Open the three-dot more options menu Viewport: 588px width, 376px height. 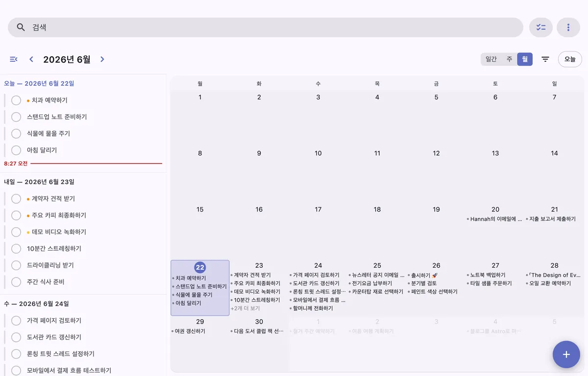[x=568, y=27]
